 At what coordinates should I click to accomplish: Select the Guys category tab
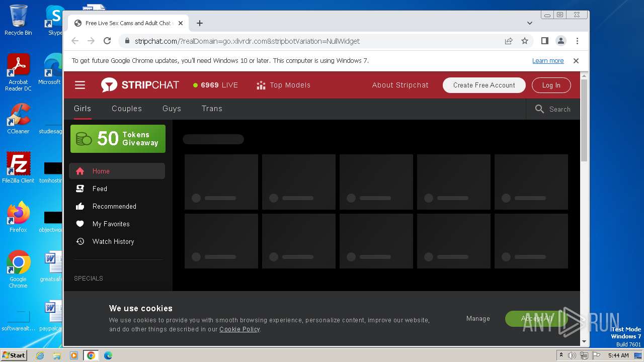click(172, 109)
